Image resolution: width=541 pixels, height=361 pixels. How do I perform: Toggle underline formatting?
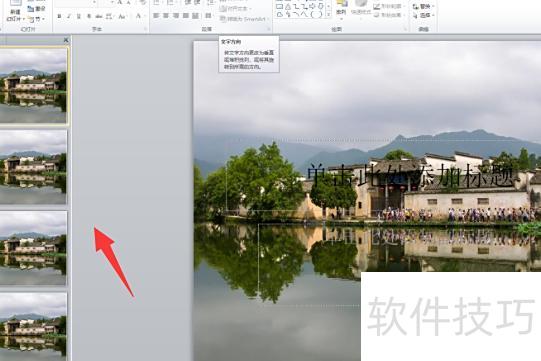click(x=79, y=16)
